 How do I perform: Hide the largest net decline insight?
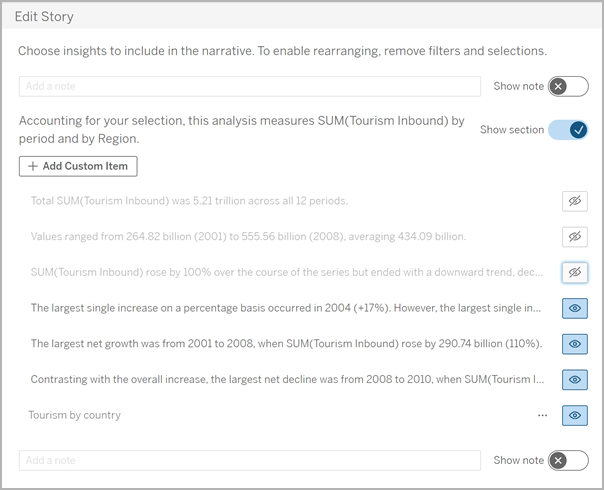(574, 380)
